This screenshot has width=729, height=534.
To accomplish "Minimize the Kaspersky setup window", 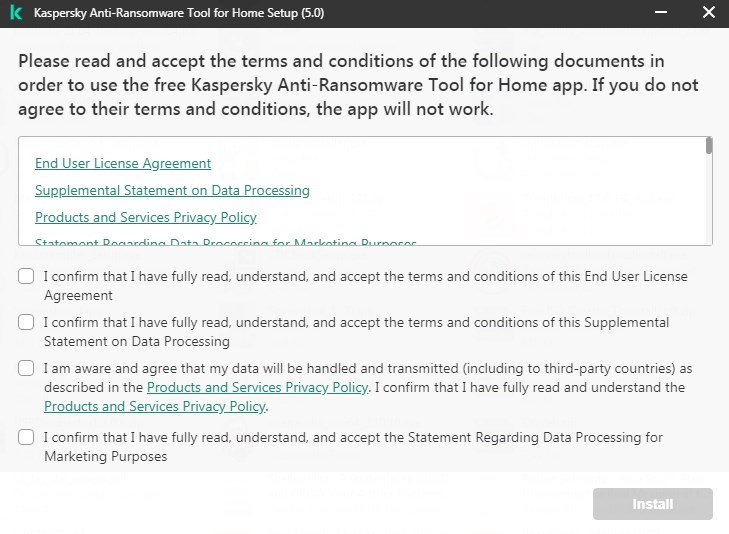I will (661, 14).
